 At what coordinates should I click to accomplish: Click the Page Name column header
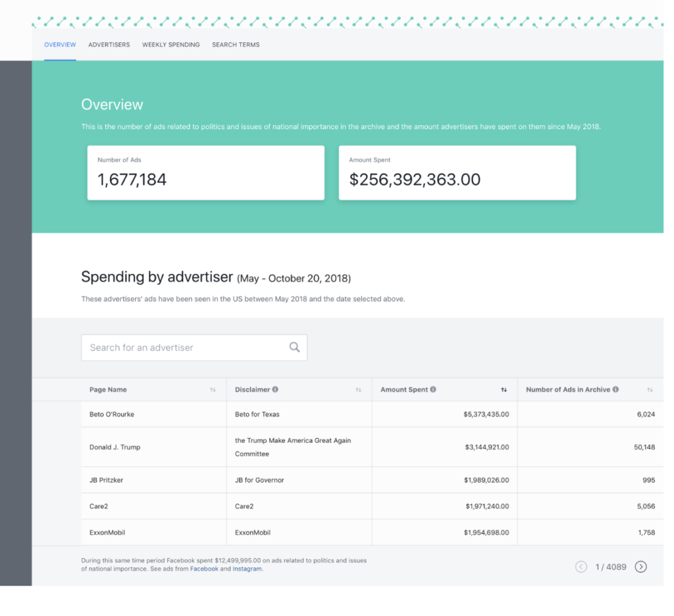[154, 390]
